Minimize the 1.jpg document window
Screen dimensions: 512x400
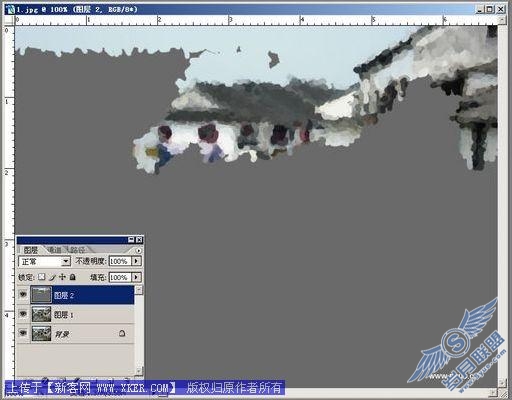click(x=480, y=9)
